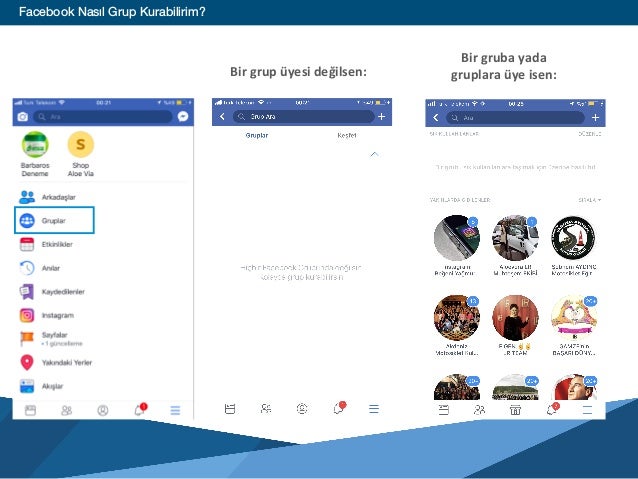The width and height of the screenshot is (638, 479).
Task: Tap hamburger menu in middle screen's bottom bar
Action: pos(374,409)
